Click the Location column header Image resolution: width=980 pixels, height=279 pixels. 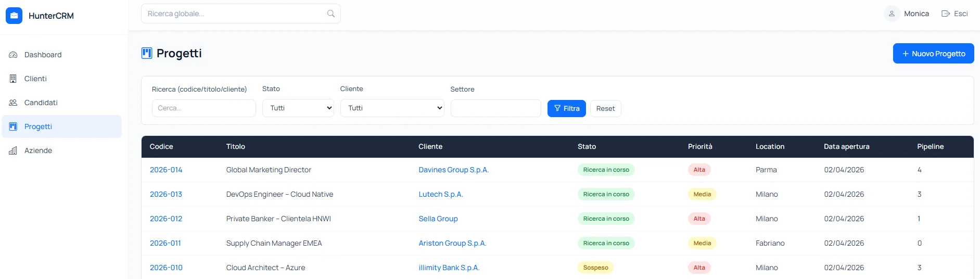pyautogui.click(x=770, y=147)
